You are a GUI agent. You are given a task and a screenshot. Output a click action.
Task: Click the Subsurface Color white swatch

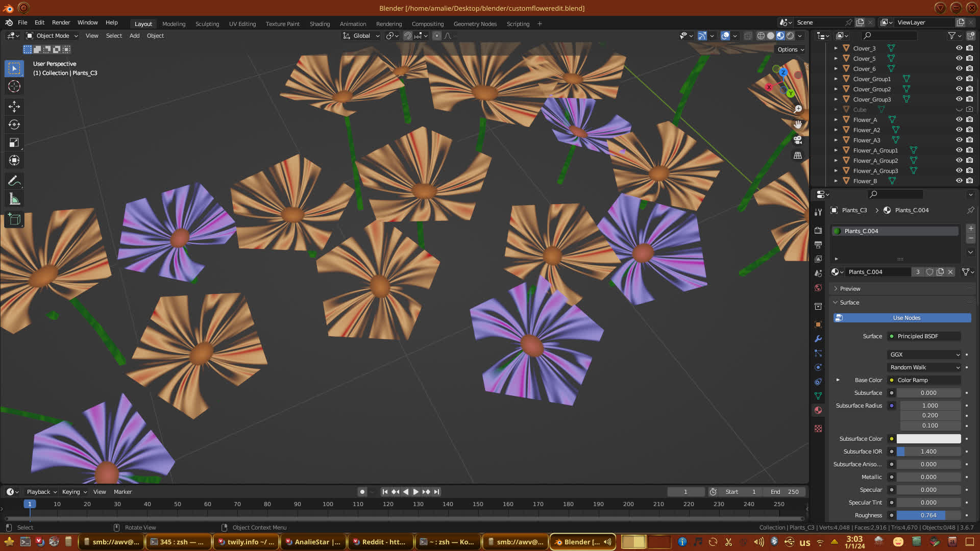(928, 439)
